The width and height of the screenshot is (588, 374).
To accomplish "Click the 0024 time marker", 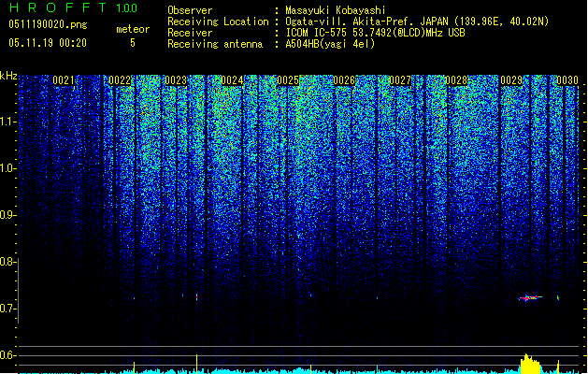I will click(x=232, y=80).
